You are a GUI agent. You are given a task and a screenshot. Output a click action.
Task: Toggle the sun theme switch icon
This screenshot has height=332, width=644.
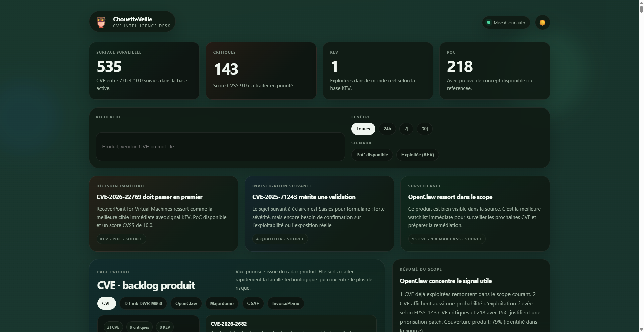point(542,23)
